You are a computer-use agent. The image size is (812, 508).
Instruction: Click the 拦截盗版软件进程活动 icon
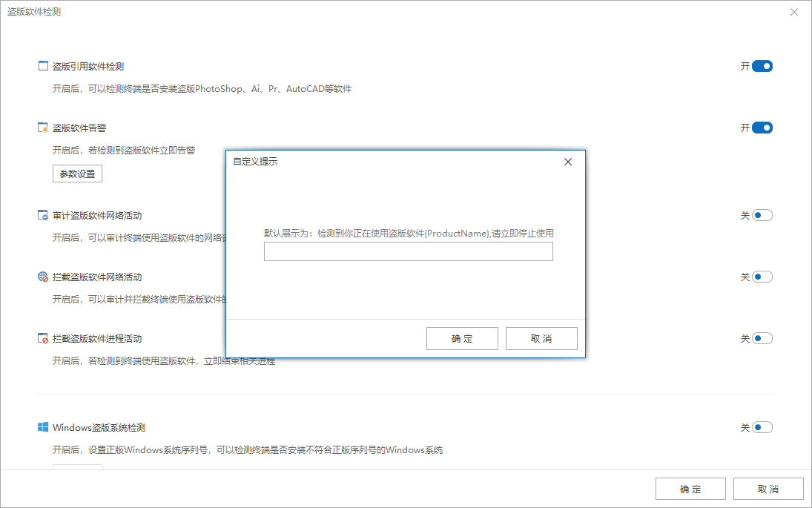[x=43, y=338]
